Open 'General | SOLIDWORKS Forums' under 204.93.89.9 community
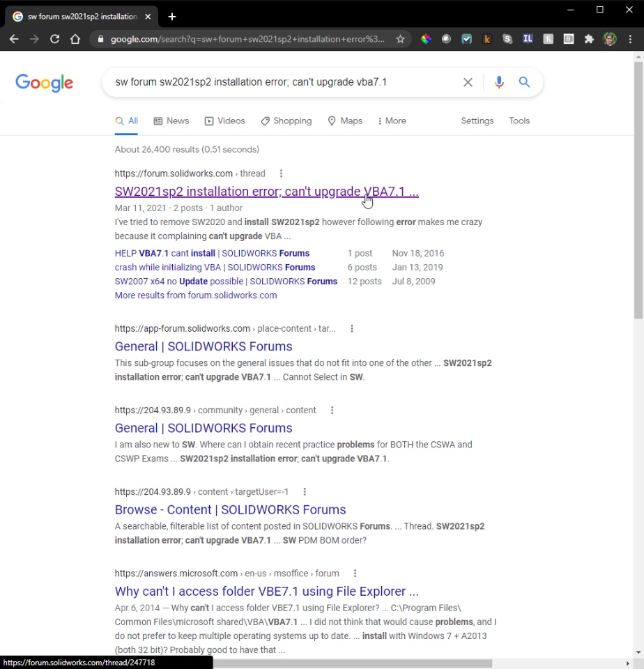Image resolution: width=644 pixels, height=669 pixels. pos(204,428)
